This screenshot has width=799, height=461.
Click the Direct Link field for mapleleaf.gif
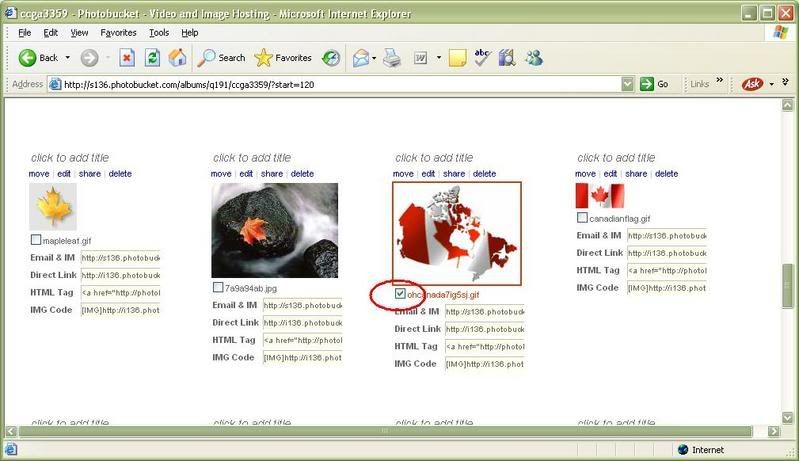(120, 274)
